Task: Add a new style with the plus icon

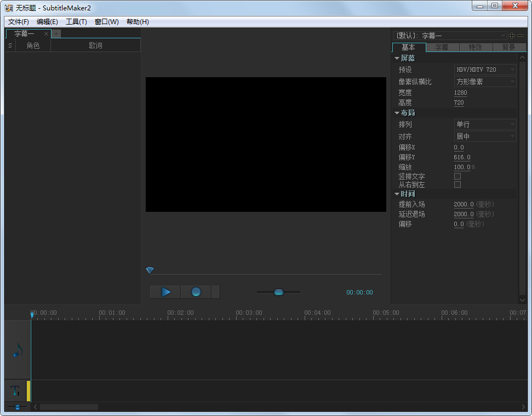Action: [x=512, y=36]
